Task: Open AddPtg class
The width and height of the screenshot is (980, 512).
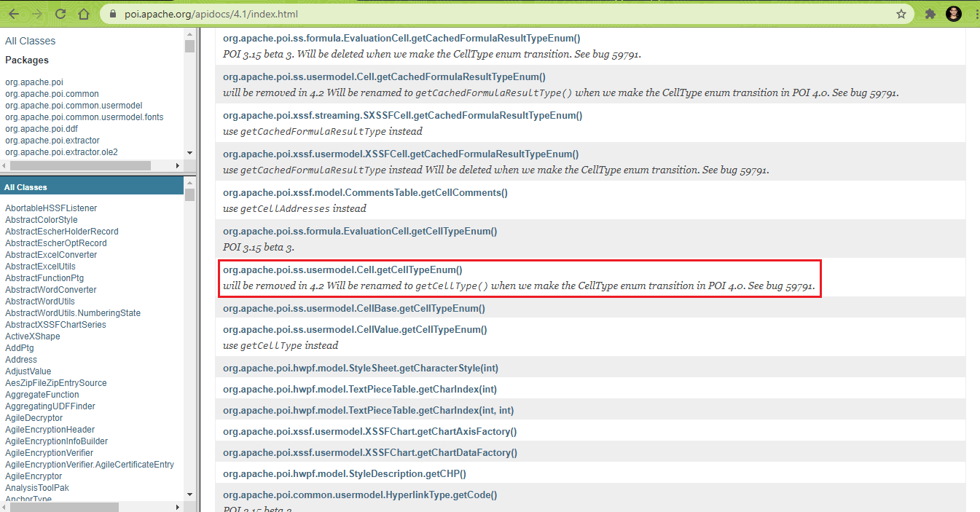Action: point(20,348)
